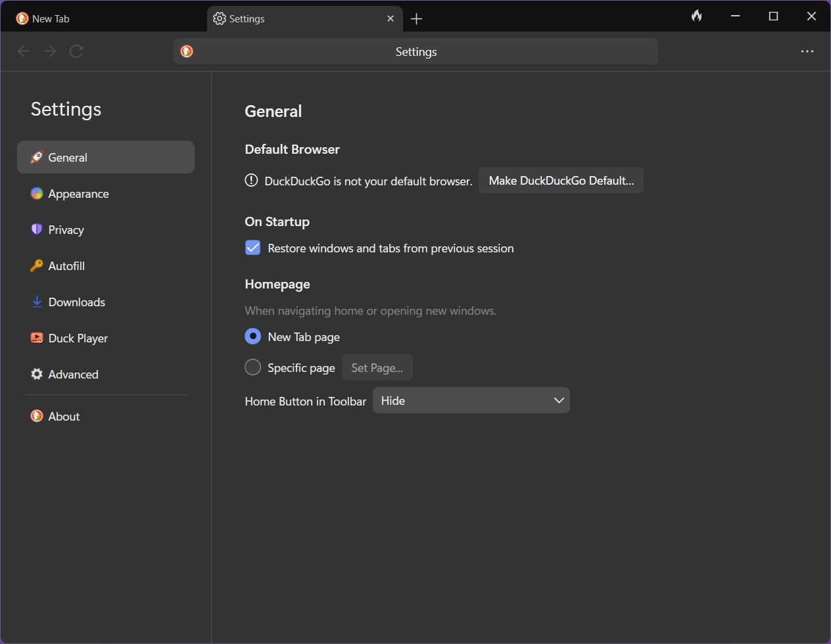Select the Specific page radio button
The width and height of the screenshot is (831, 644).
pos(252,367)
